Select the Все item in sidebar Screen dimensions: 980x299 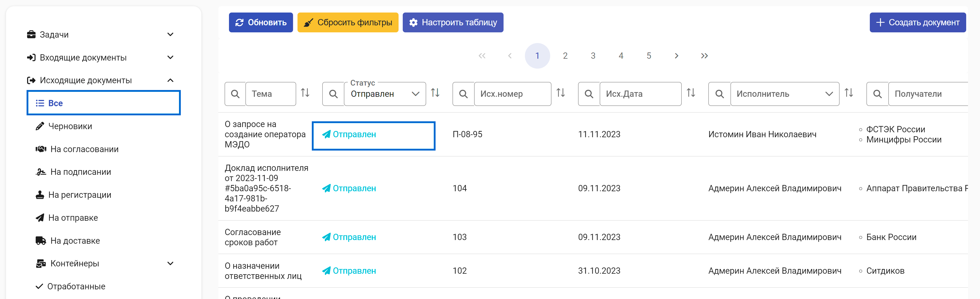pos(103,103)
